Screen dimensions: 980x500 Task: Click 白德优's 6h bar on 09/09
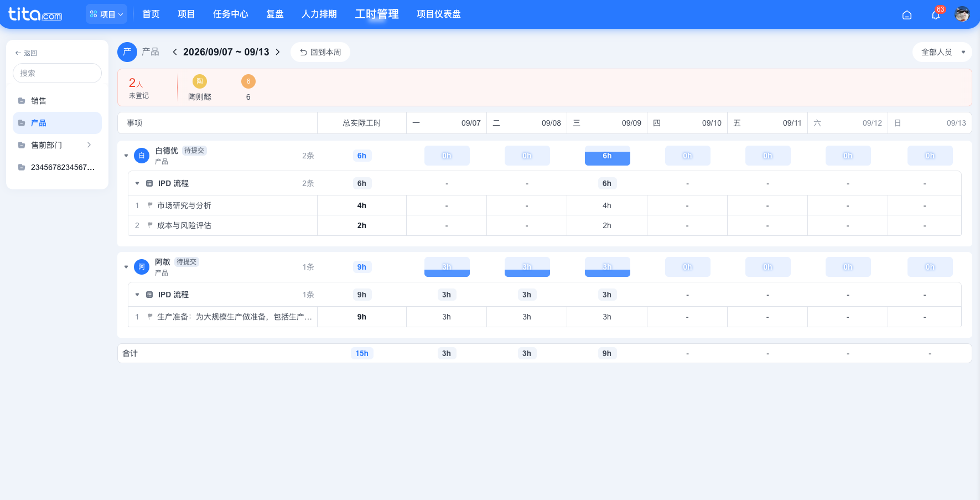coord(607,156)
